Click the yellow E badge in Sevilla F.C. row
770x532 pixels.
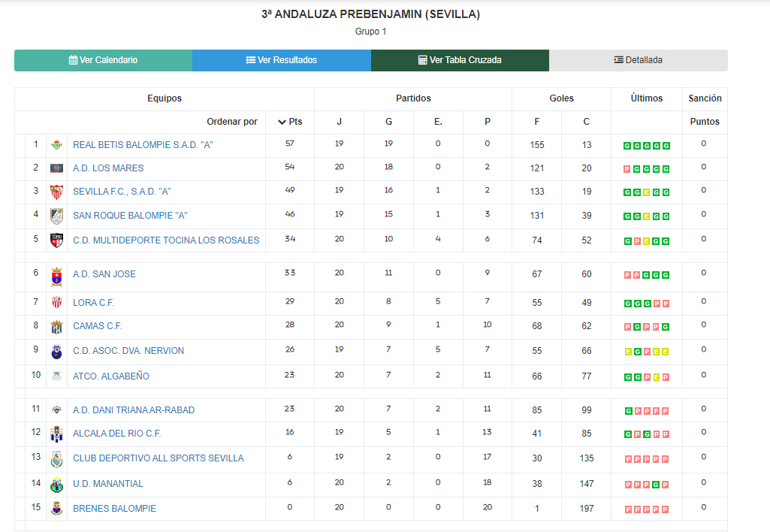[x=646, y=193]
